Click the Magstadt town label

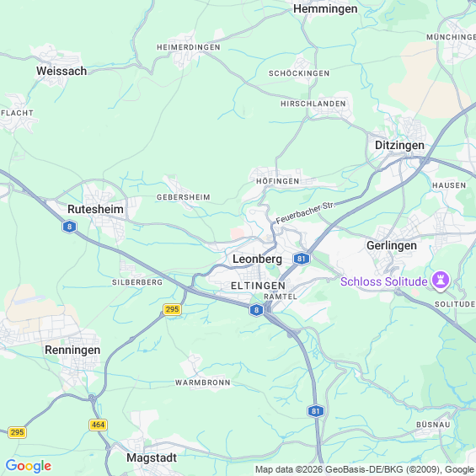pyautogui.click(x=152, y=457)
